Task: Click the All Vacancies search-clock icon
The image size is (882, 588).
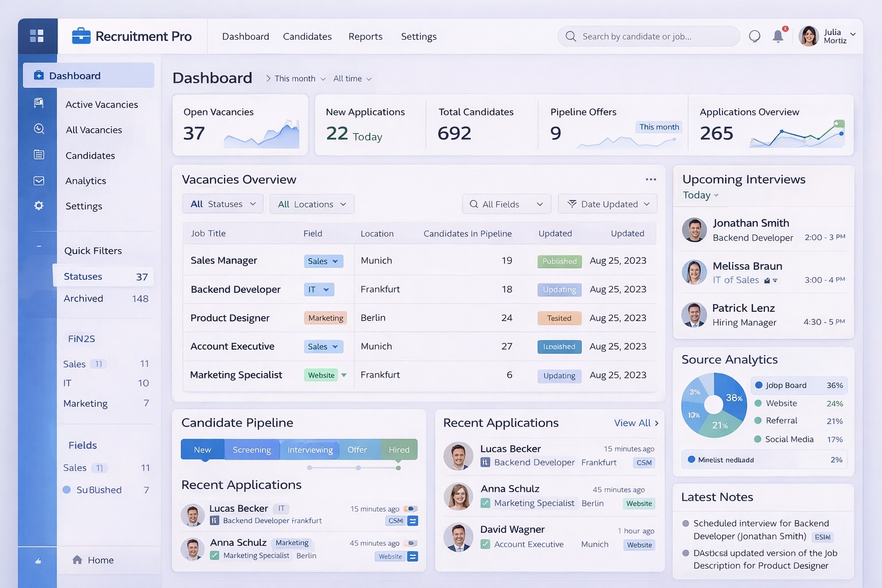Action: point(38,129)
